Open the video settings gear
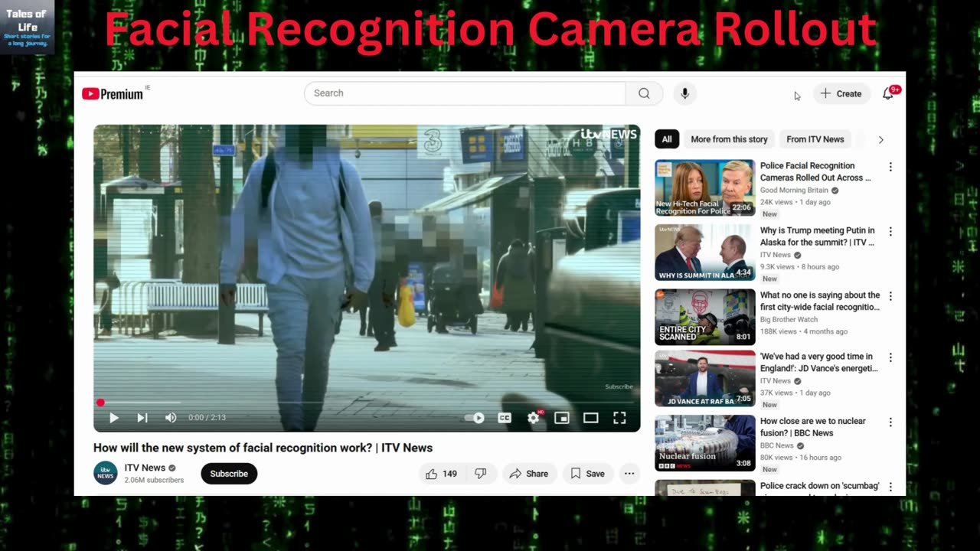Image resolution: width=980 pixels, height=551 pixels. 534,418
